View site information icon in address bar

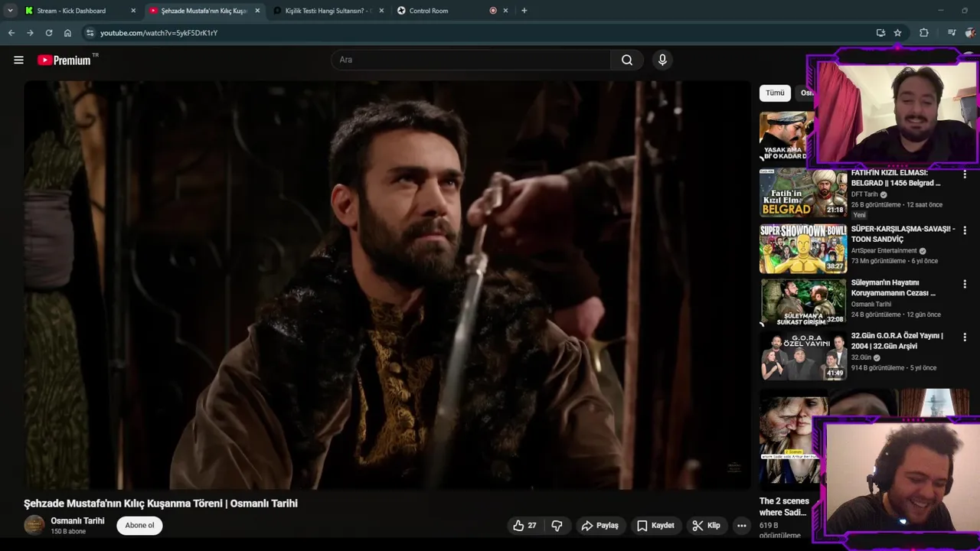(x=90, y=33)
